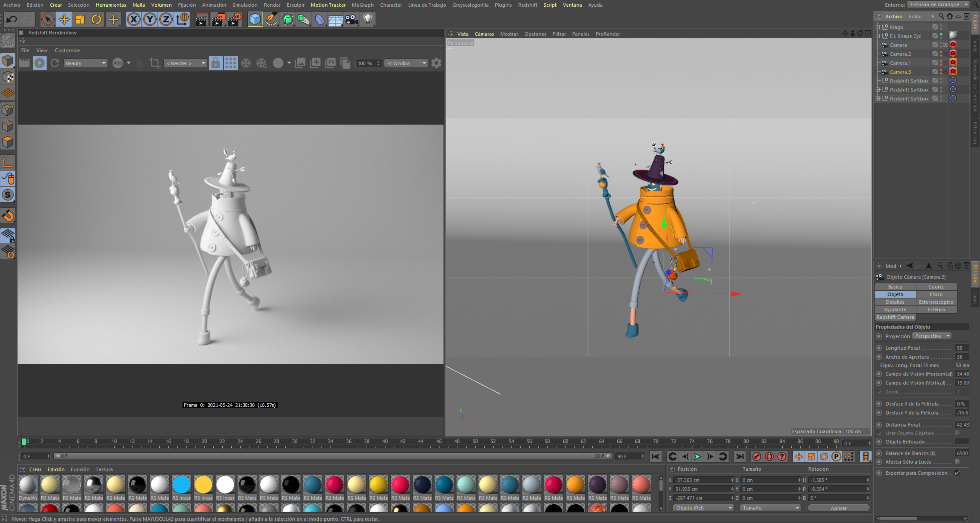The height and width of the screenshot is (523, 980).
Task: Switch to the Detalles tab
Action: [895, 302]
